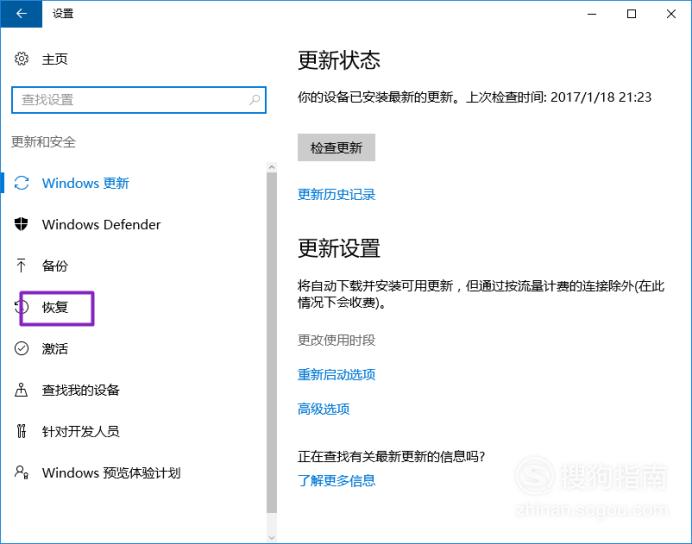Open Windows 预览体验计划 section
Viewport: 692px width, 544px height.
[x=111, y=473]
